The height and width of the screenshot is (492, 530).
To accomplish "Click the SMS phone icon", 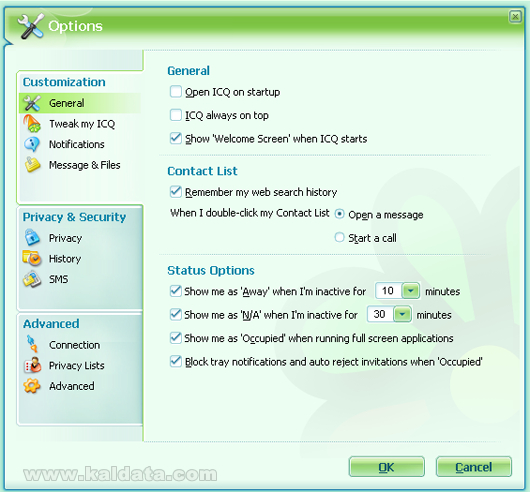I will tap(32, 279).
